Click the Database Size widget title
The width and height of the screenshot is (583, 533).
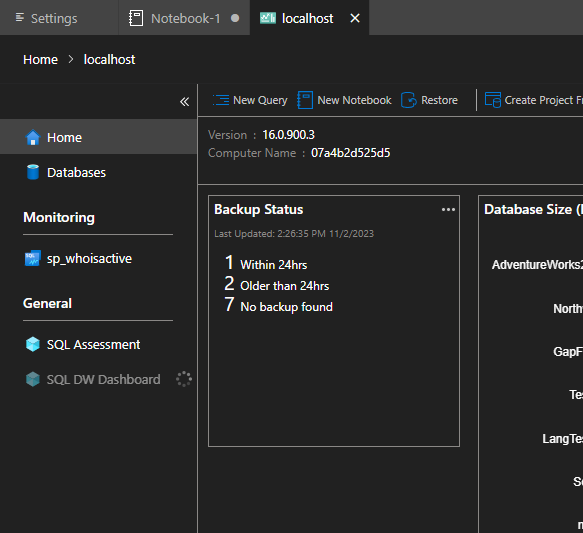(533, 209)
